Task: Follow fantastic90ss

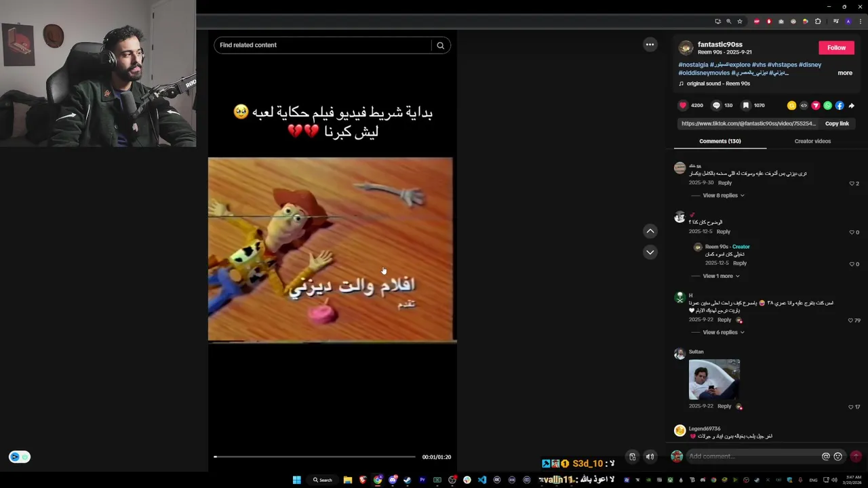Action: (x=836, y=47)
